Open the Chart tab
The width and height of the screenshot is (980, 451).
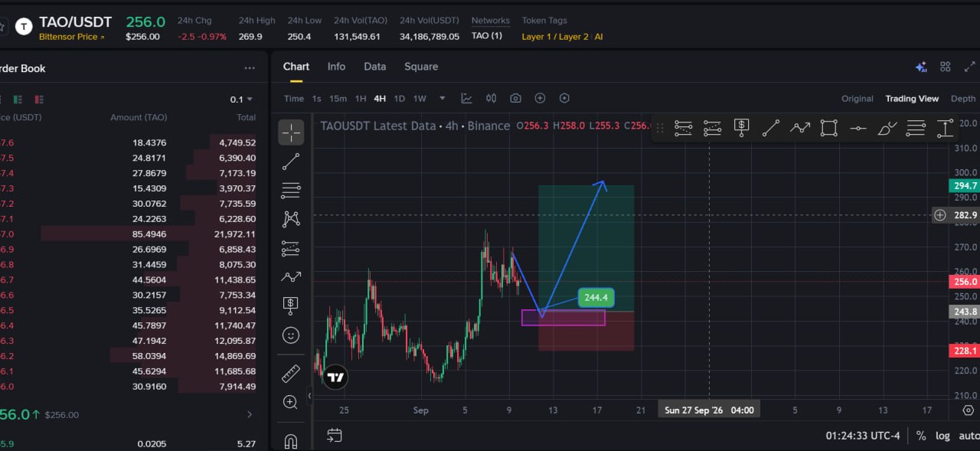[296, 67]
